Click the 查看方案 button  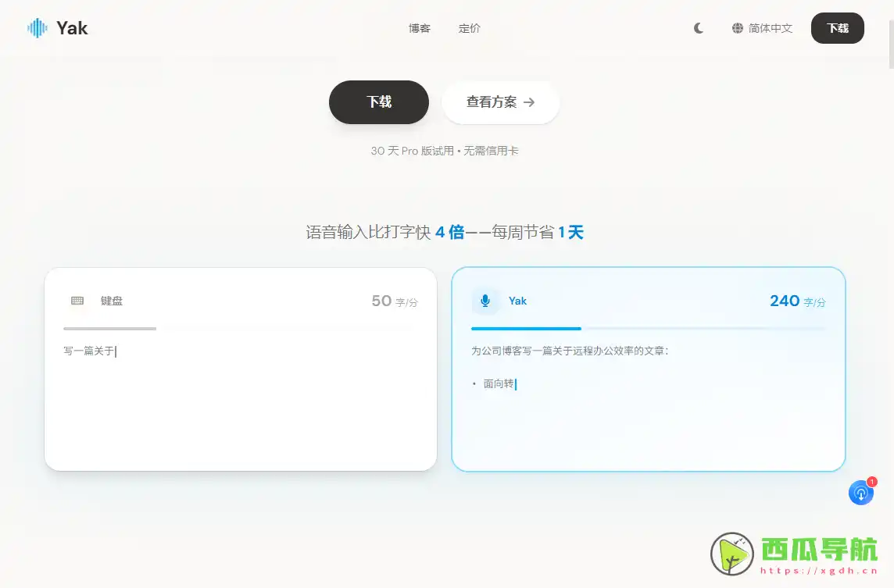(x=501, y=102)
